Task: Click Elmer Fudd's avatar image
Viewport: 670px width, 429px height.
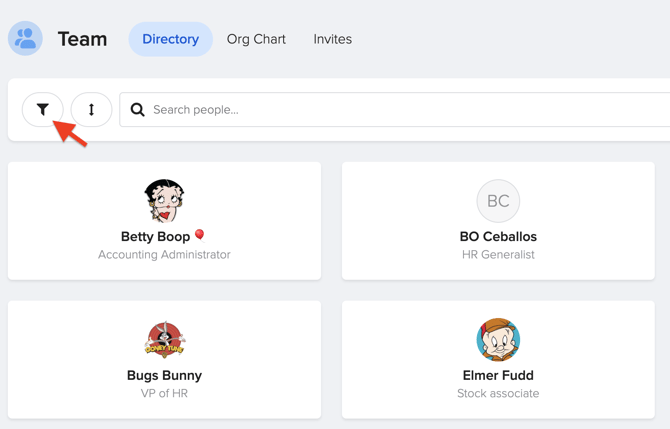Action: point(498,340)
